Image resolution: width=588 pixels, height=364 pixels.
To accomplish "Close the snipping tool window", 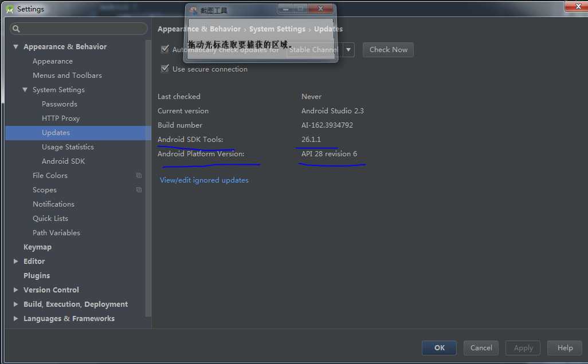I will [x=320, y=9].
